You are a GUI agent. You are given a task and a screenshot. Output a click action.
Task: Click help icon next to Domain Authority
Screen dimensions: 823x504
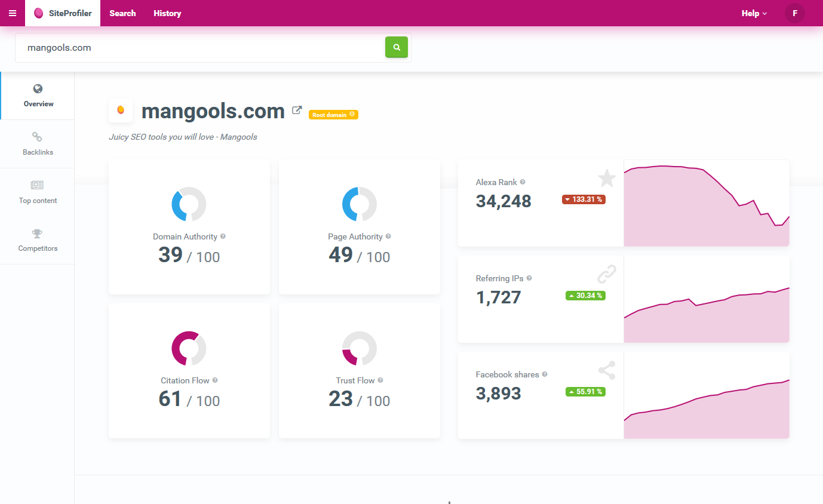pyautogui.click(x=223, y=236)
